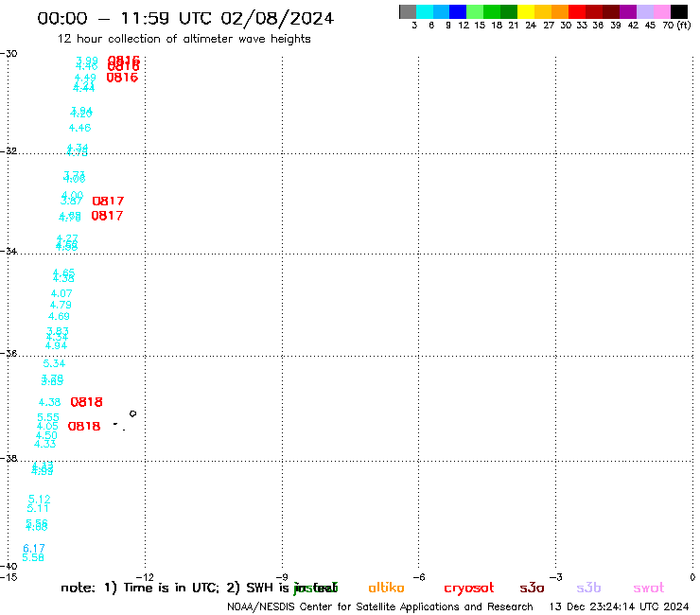Click the latitude axis label -36
Image resolution: width=700 pixels, height=615 pixels.
9,353
